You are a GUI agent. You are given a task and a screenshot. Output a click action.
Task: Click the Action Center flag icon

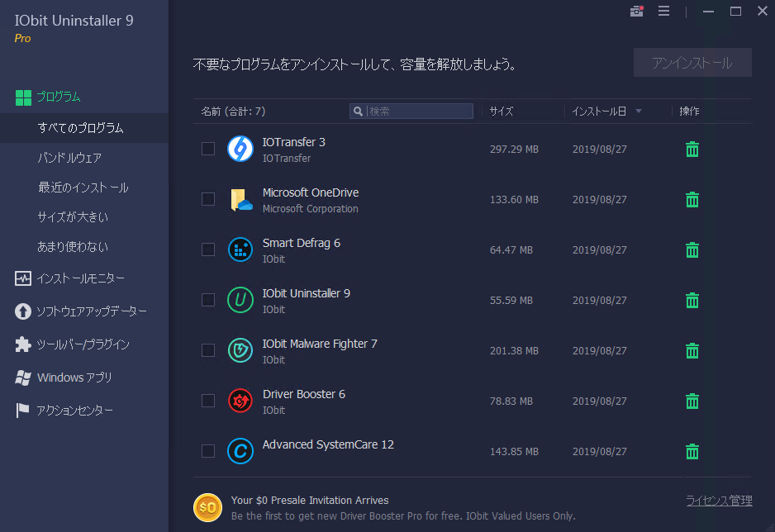[x=22, y=411]
